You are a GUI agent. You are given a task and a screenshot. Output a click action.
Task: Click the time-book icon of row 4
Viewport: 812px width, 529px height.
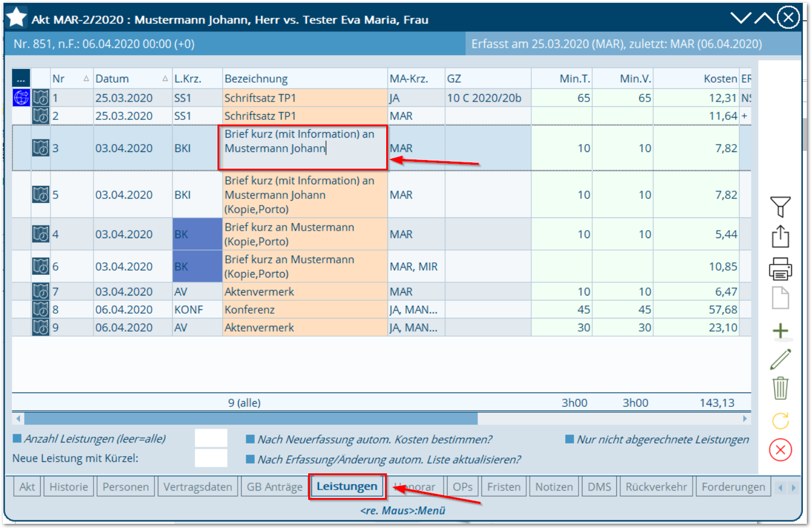click(x=41, y=234)
